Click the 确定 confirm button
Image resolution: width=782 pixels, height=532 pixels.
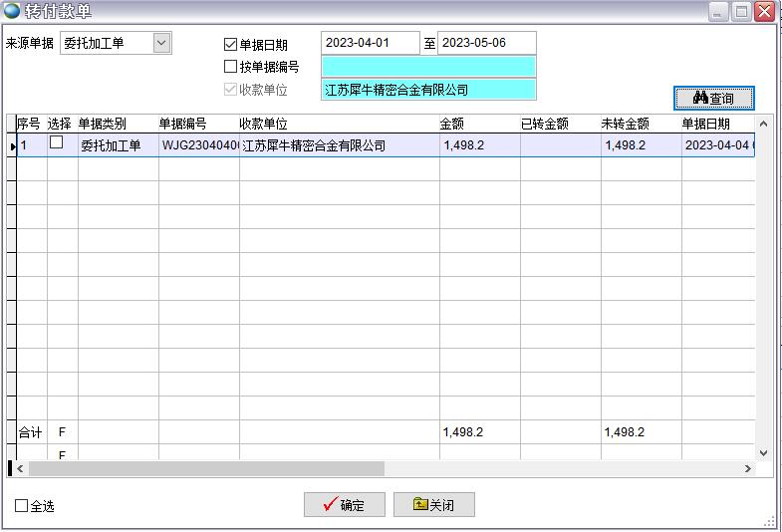coord(343,505)
